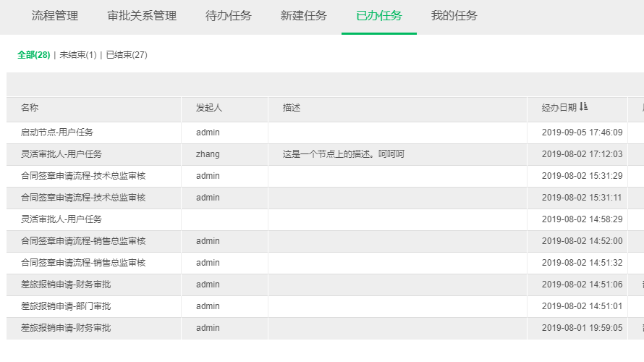Click description 这是一个节点上的描述。呵呵呵
This screenshot has height=362, width=644.
[343, 154]
